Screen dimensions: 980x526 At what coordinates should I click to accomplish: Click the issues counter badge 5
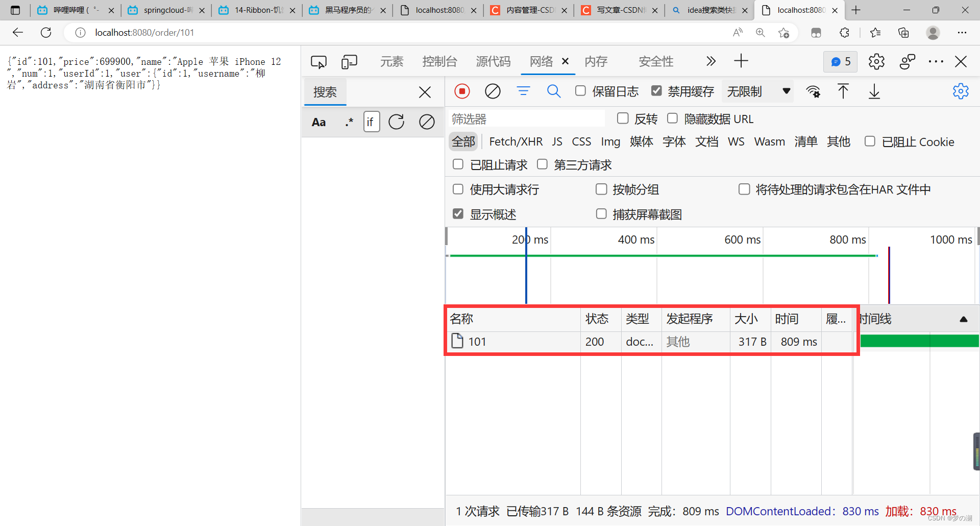coord(840,62)
